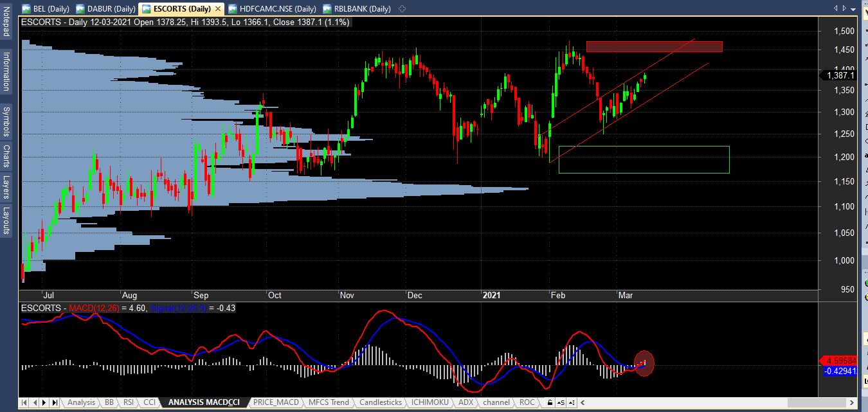This screenshot has height=412, width=868.
Task: Switch to the channel sheet tab
Action: (x=496, y=402)
